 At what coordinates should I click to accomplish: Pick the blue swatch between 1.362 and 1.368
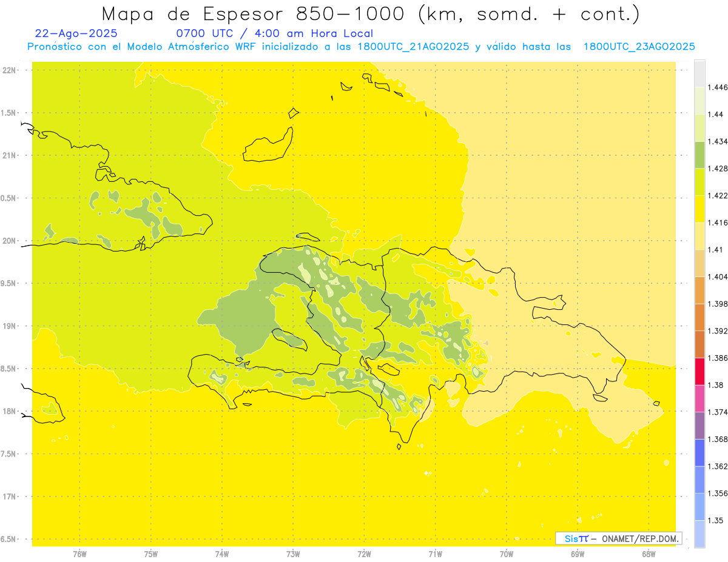[x=699, y=453]
